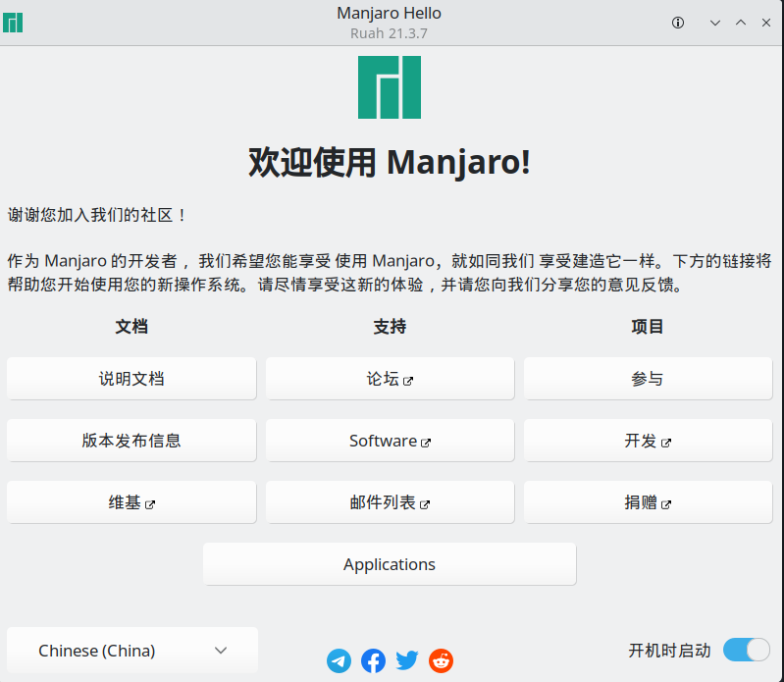The height and width of the screenshot is (682, 784).
Task: Open the 开发 development link button
Action: point(648,440)
